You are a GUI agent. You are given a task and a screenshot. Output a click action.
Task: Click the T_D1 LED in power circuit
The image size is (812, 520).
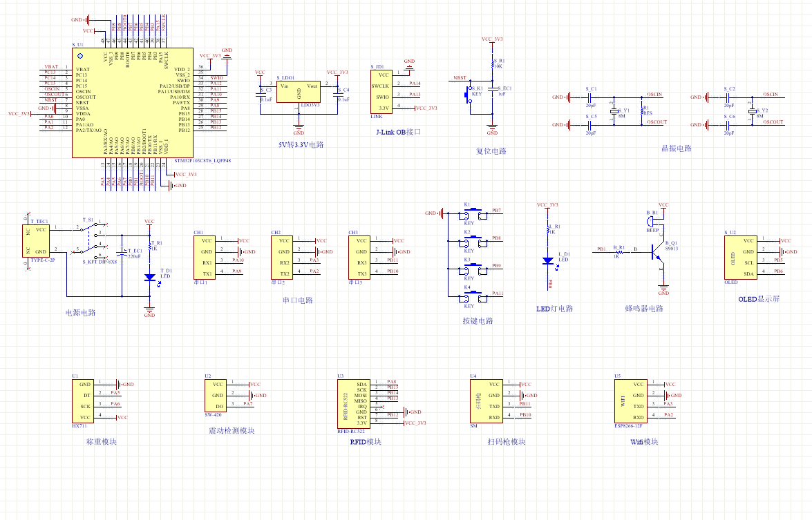click(x=149, y=277)
